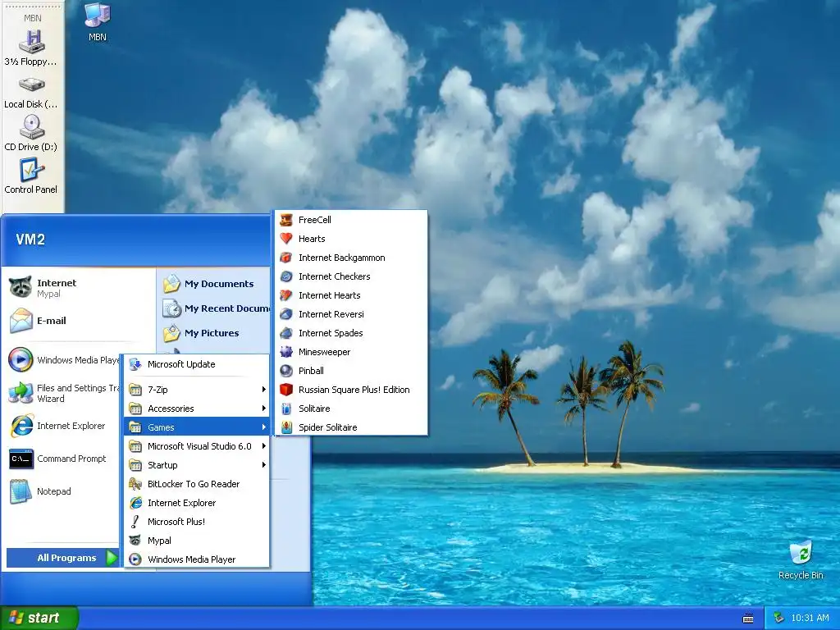Screen dimensions: 840x630
Task: Open the Files and Settings Transfer Wizard
Action: pos(63,393)
